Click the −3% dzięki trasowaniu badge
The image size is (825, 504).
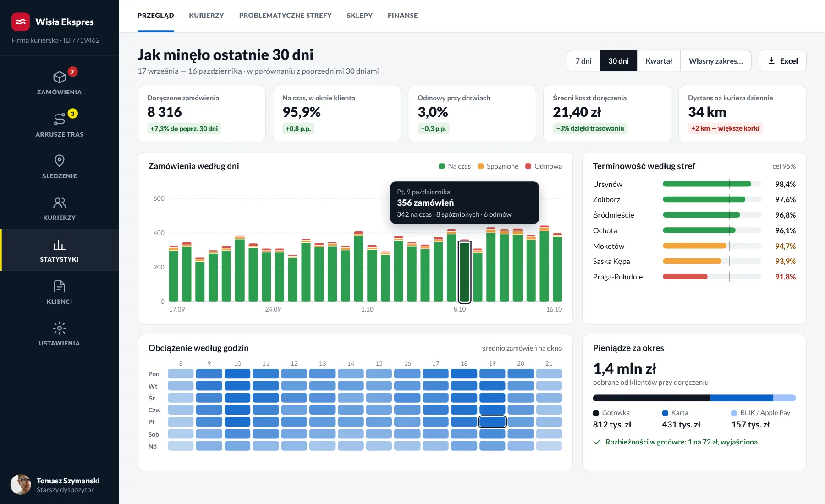[590, 128]
